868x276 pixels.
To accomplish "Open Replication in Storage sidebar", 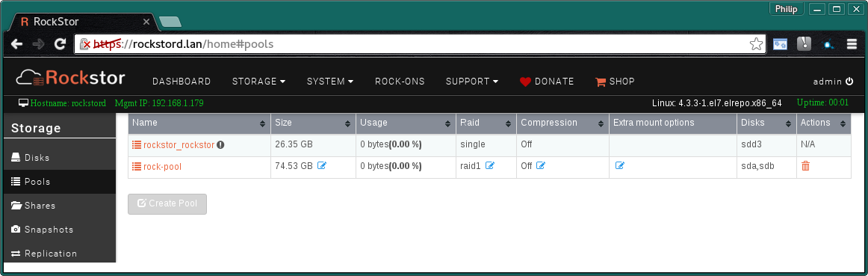I will point(60,254).
